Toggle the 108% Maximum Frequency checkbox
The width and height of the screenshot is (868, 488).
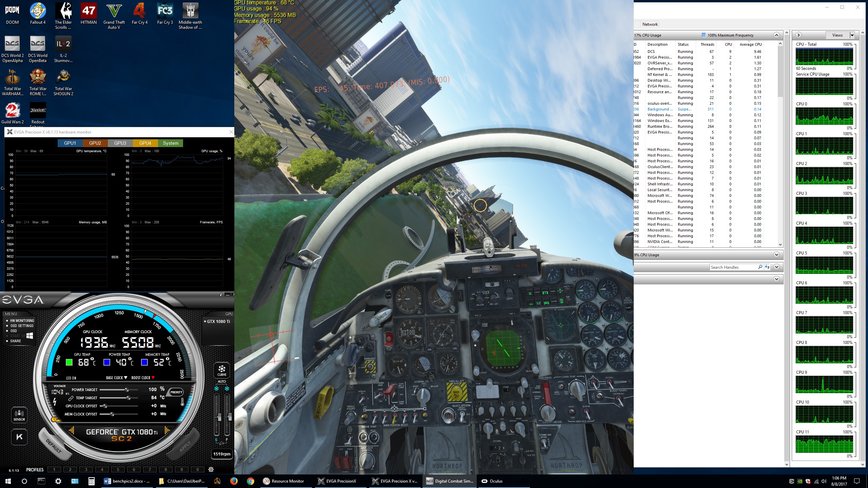point(704,35)
